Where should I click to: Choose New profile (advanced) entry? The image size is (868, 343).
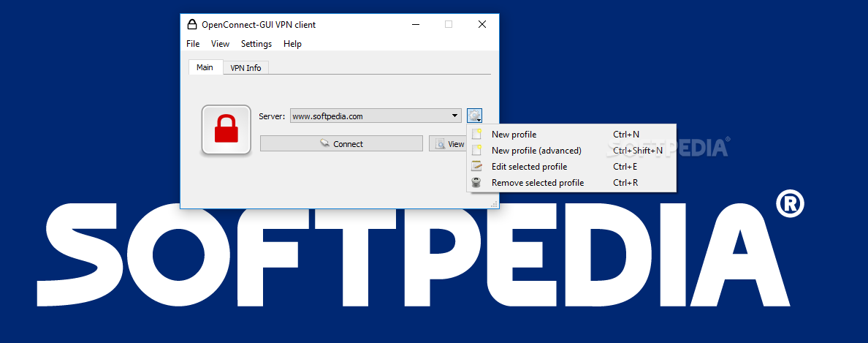click(571, 150)
